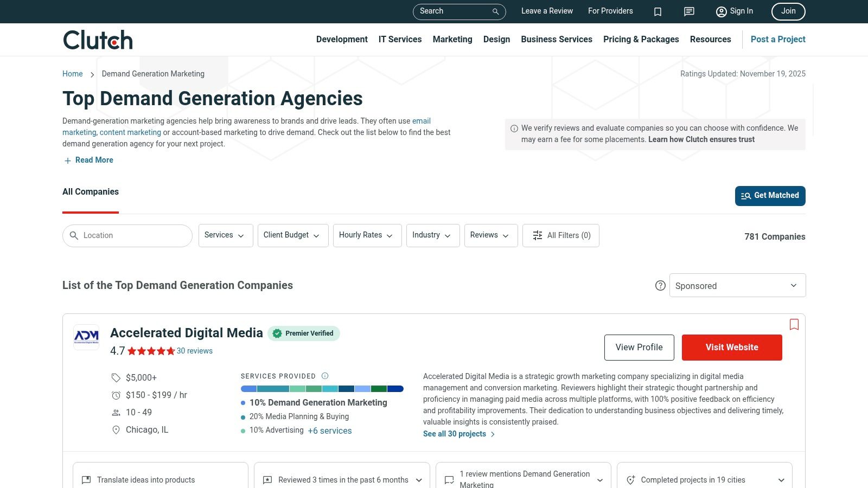Viewport: 868px width, 488px height.
Task: Click Accelerated Digital Media company logo
Action: (86, 337)
